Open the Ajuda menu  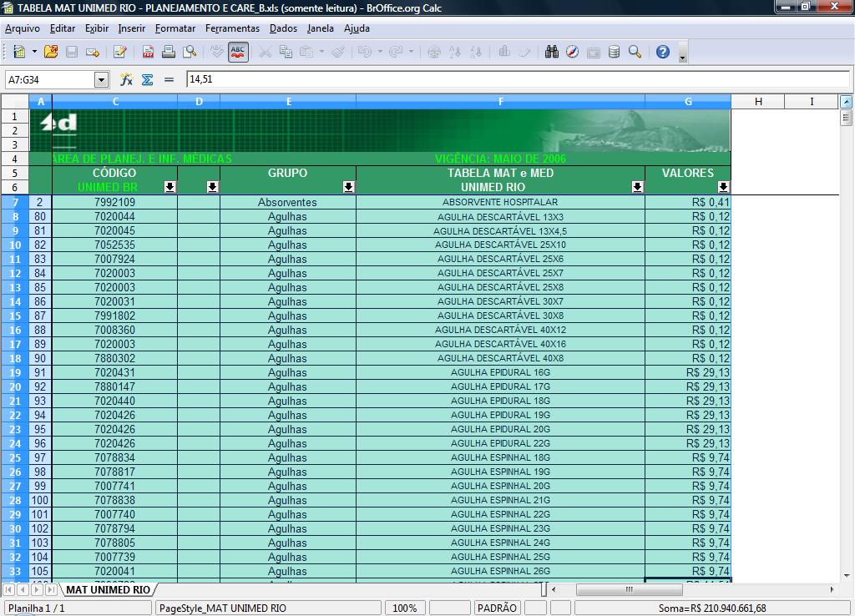pyautogui.click(x=357, y=28)
